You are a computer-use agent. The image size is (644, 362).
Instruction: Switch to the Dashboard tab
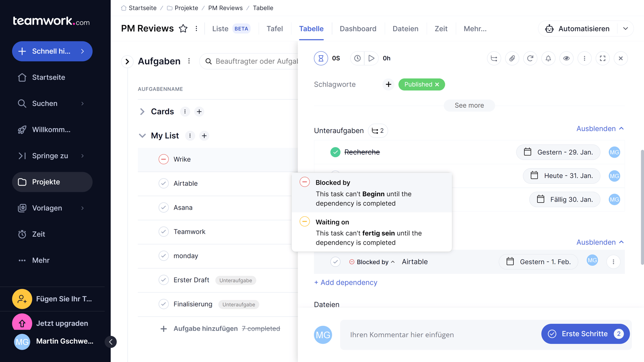pyautogui.click(x=358, y=29)
